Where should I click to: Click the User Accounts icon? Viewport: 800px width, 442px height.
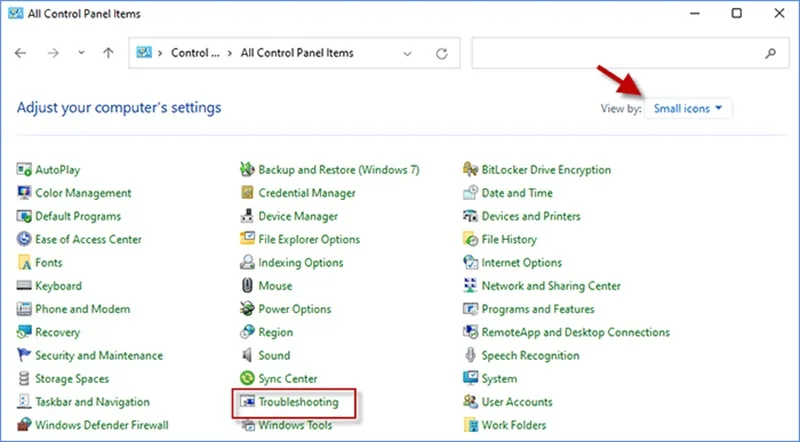point(470,402)
